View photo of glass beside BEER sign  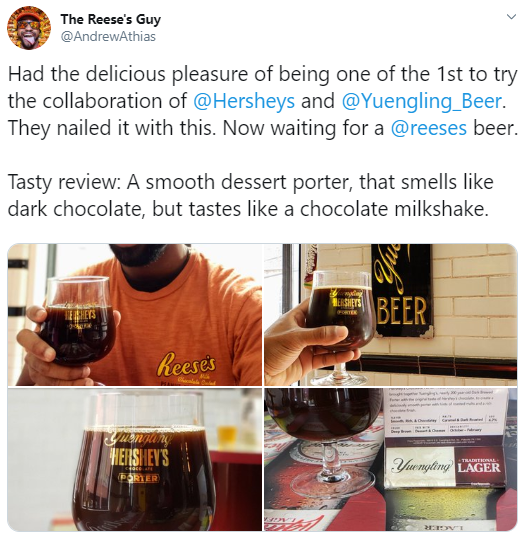point(391,315)
